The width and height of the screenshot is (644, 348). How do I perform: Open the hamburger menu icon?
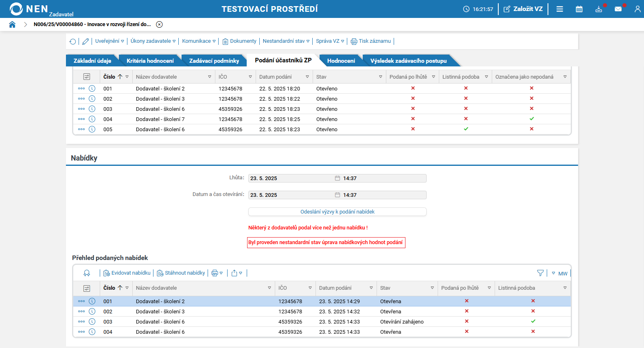[x=560, y=9]
